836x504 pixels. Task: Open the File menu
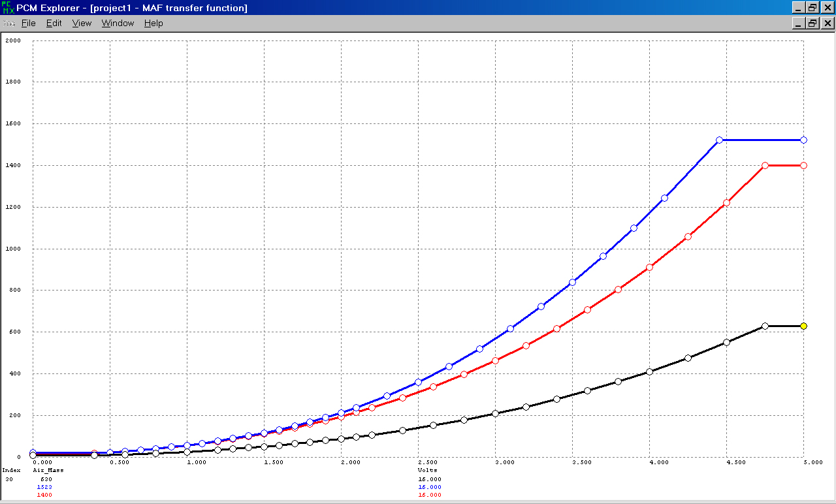tap(28, 24)
